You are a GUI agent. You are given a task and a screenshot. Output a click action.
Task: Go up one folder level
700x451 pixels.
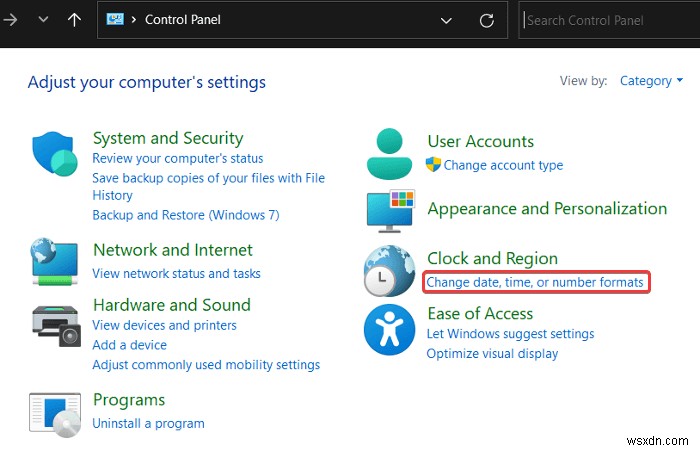point(74,20)
